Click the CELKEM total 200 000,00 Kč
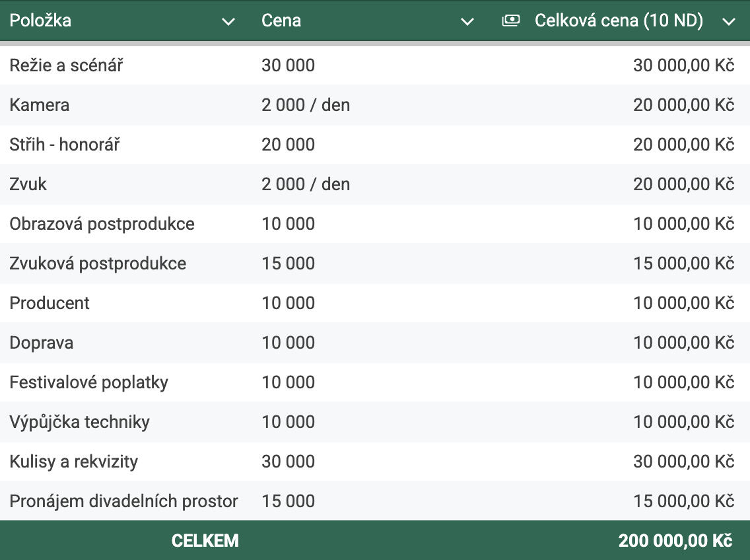This screenshot has height=560, width=750. (x=675, y=541)
